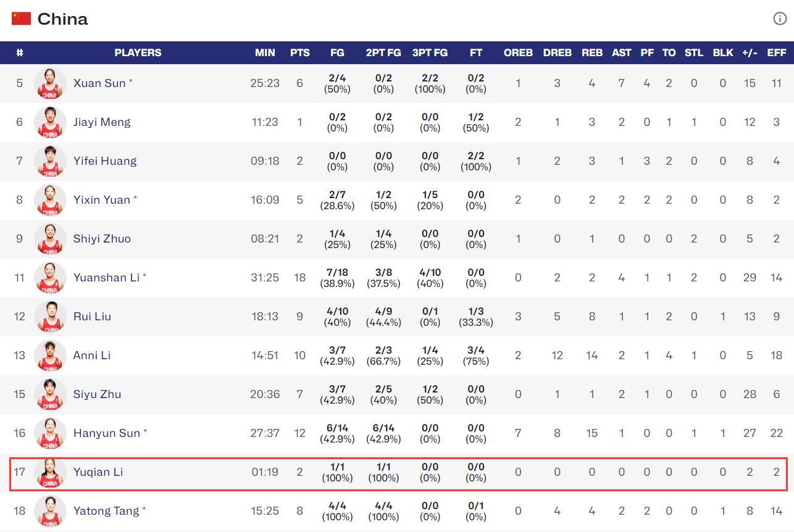Click the REB column header
Screen dimensions: 794x532
(591, 52)
